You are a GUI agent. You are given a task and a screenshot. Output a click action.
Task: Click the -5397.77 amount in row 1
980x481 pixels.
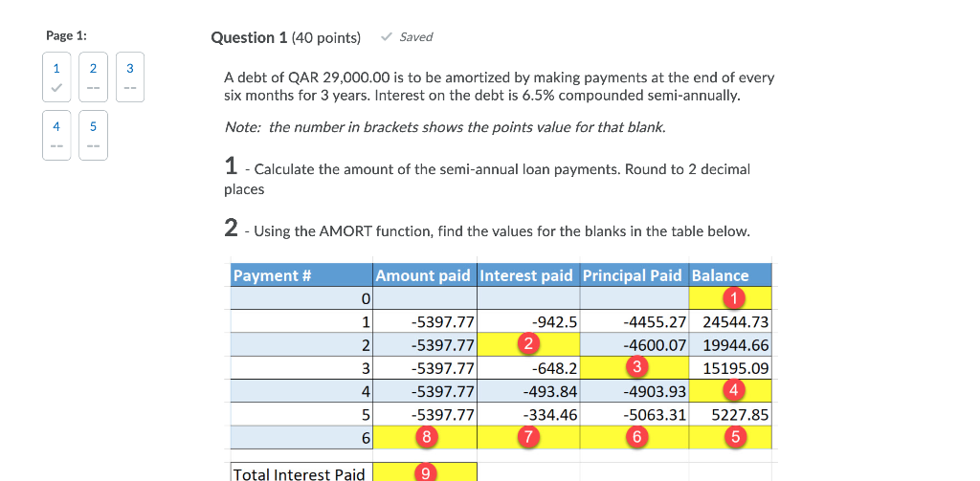pos(424,322)
